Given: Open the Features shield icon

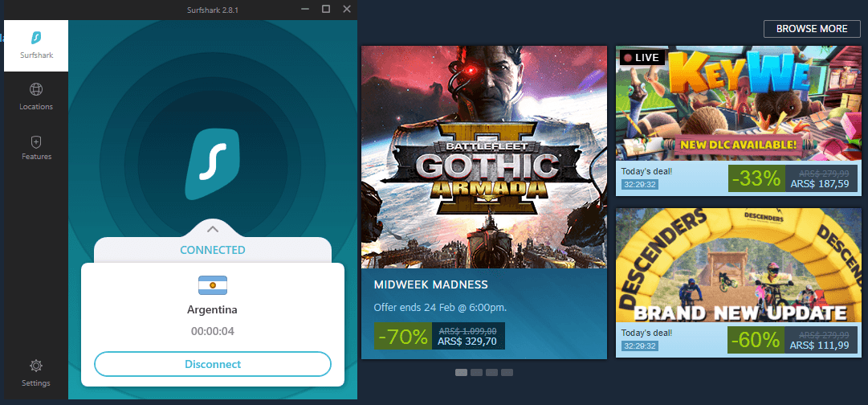Looking at the screenshot, I should 36,142.
